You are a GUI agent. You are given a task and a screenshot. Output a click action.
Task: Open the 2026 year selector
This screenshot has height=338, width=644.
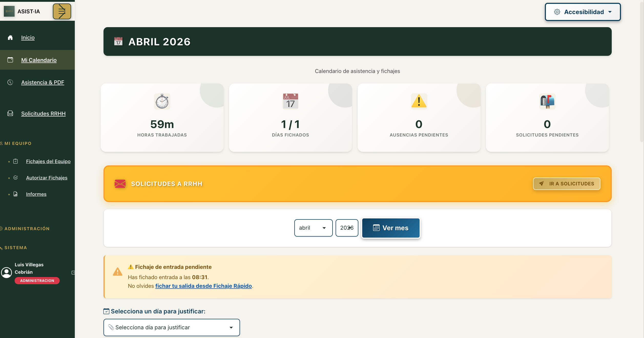(347, 228)
